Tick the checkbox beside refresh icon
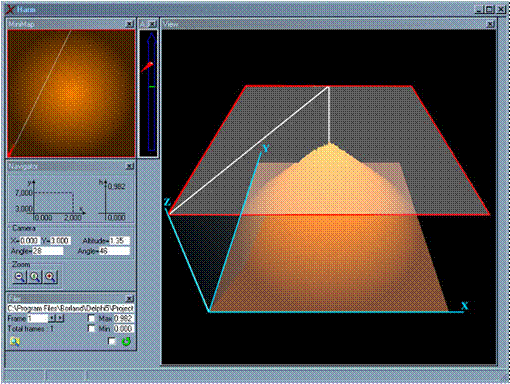 [112, 341]
